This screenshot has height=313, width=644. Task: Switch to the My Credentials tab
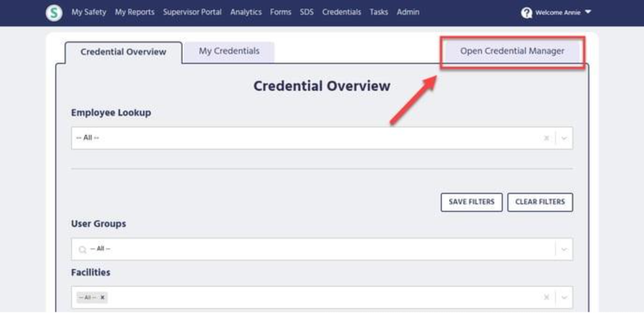[229, 51]
